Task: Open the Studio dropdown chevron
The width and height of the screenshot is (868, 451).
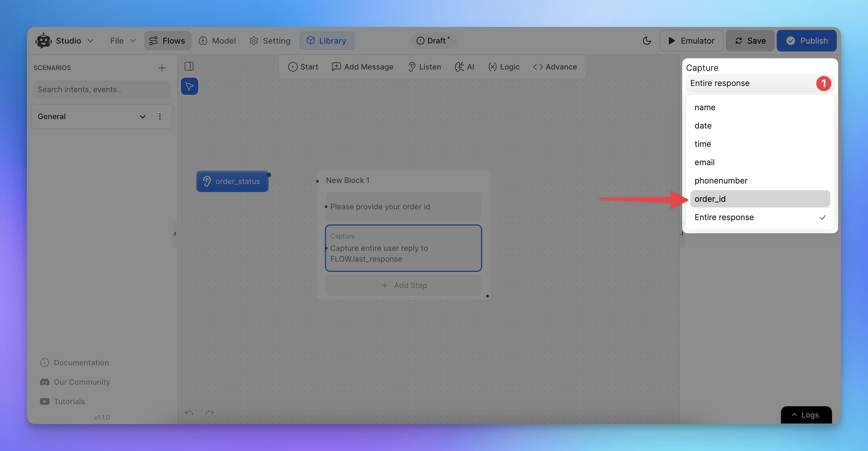Action: click(90, 41)
